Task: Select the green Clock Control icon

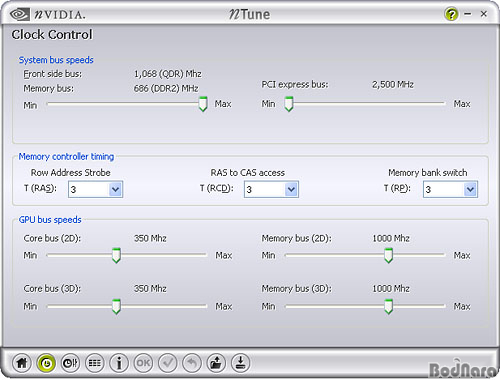Action: click(46, 363)
